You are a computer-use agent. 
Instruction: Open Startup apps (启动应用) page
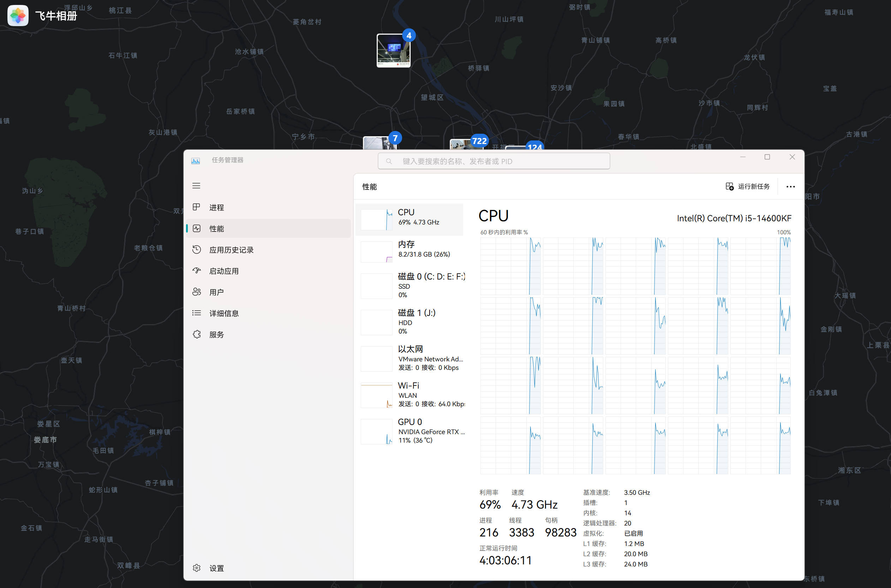coord(223,271)
